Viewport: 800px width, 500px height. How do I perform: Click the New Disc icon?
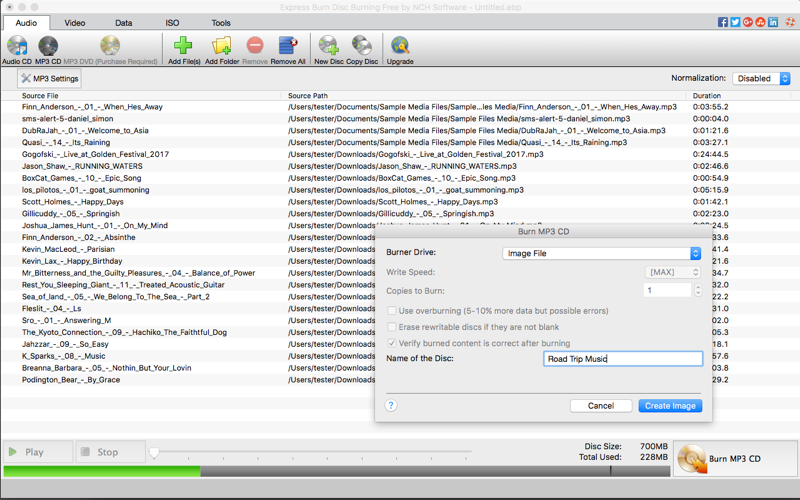(328, 47)
